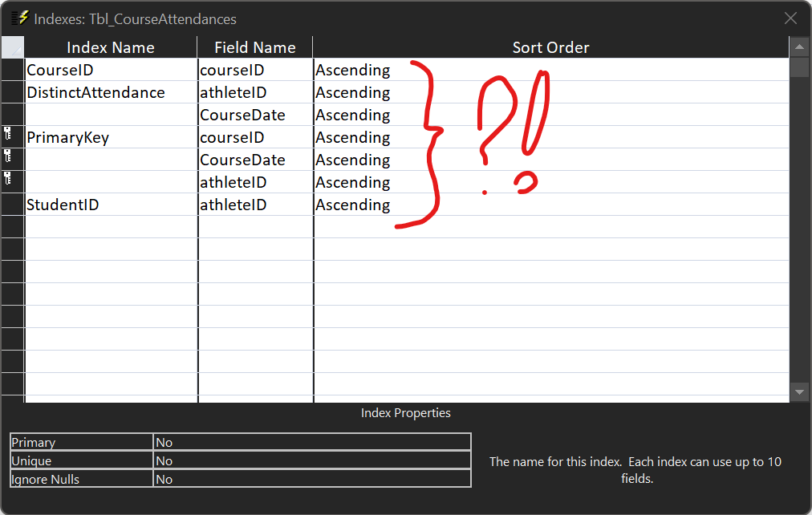
Task: Open the Unique property value field
Action: (x=311, y=460)
